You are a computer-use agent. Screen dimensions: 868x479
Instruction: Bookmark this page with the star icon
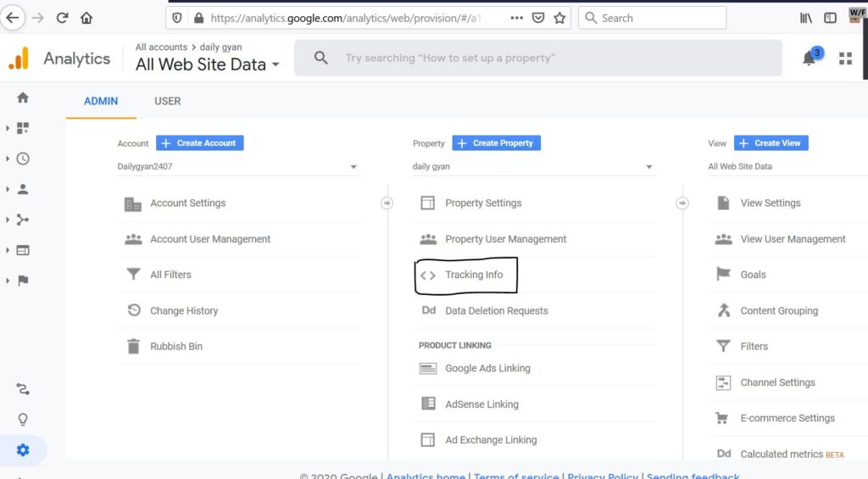point(559,19)
